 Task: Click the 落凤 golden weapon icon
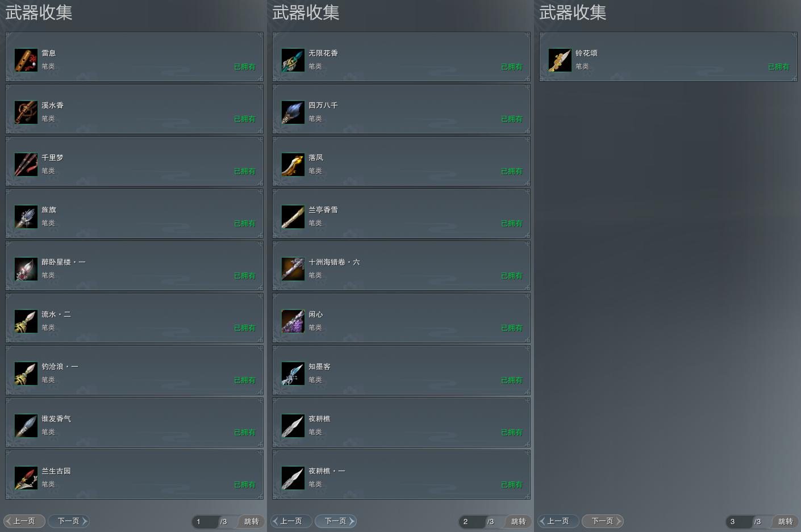293,165
